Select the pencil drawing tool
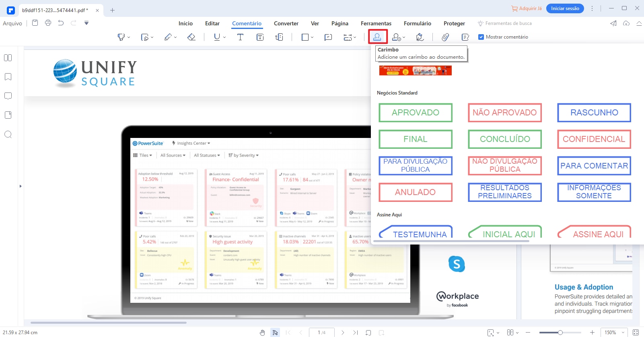Viewport: 644px width, 337px height. 168,37
